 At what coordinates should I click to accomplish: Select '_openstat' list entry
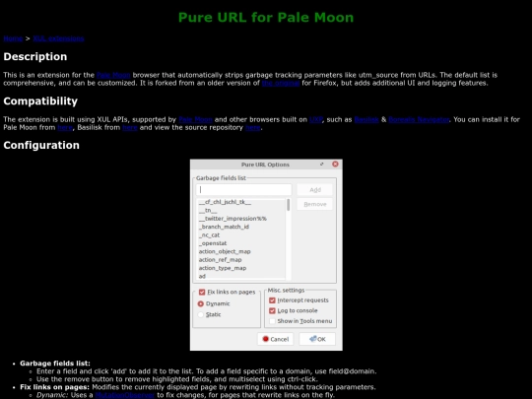(241, 243)
